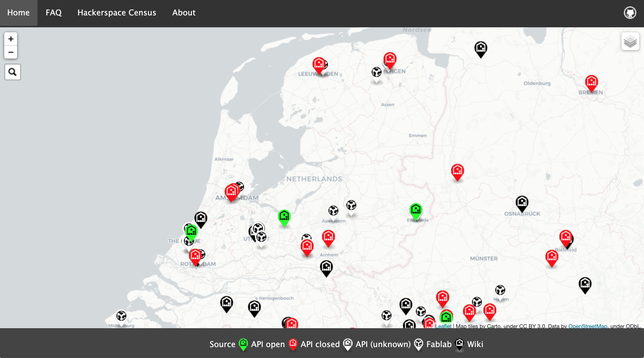Toggle API closed filter in legend
Screen dimensions: 644x358
320,344
